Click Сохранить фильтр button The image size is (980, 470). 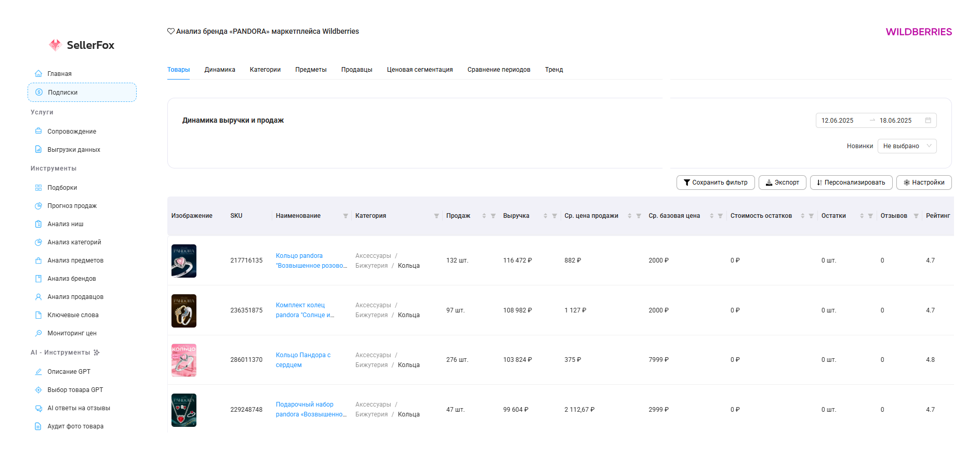pos(716,182)
